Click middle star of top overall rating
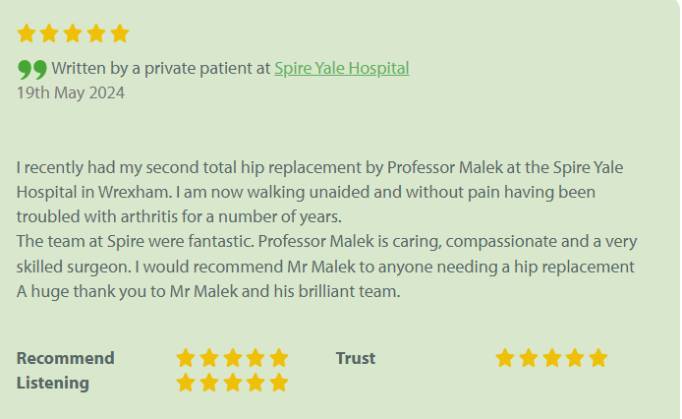The image size is (682, 419). pos(73,34)
